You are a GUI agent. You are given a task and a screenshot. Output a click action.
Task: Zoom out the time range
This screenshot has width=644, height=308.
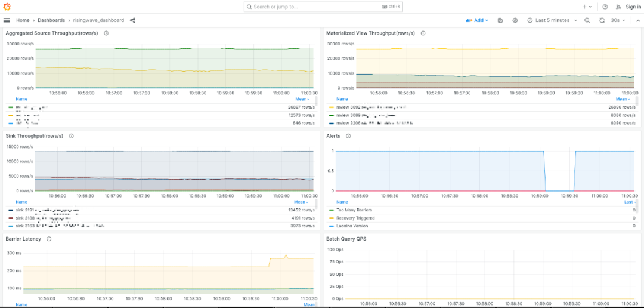587,20
